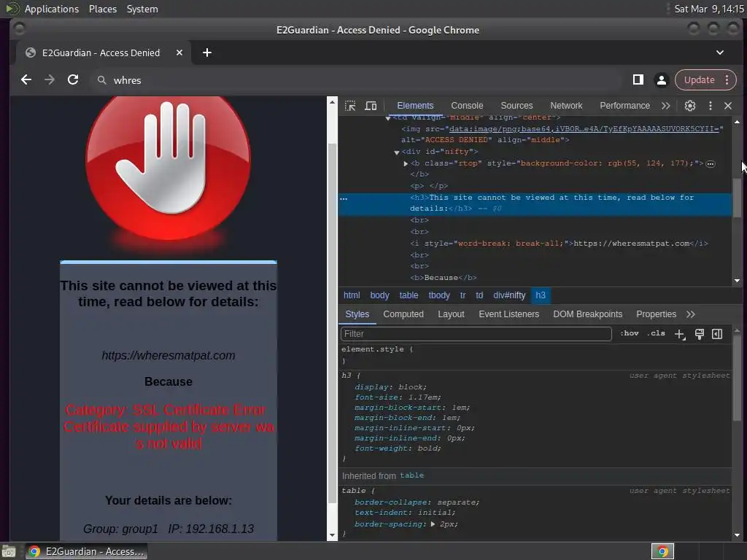Go back using the browser back arrow
The image size is (747, 560).
coord(26,80)
